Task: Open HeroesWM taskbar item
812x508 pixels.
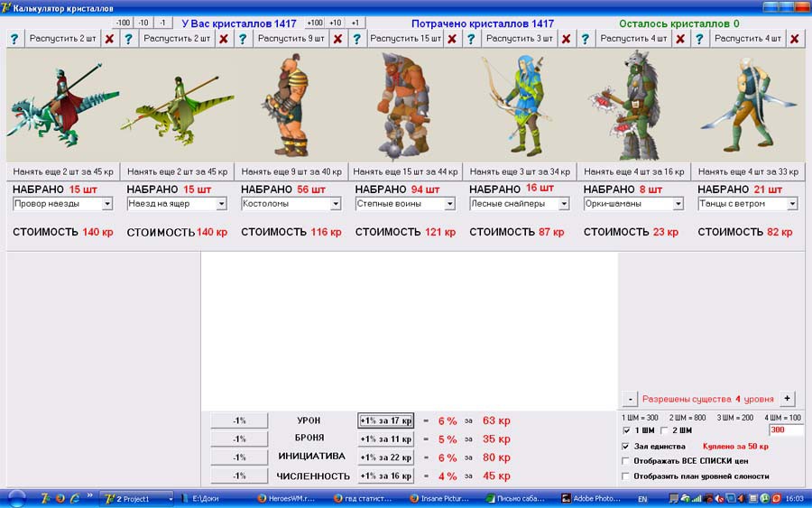Action: click(286, 499)
